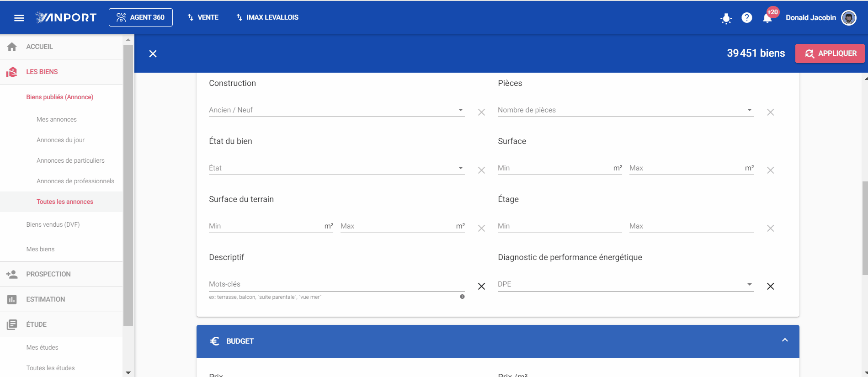Click the AGENT 360 button

tap(141, 17)
